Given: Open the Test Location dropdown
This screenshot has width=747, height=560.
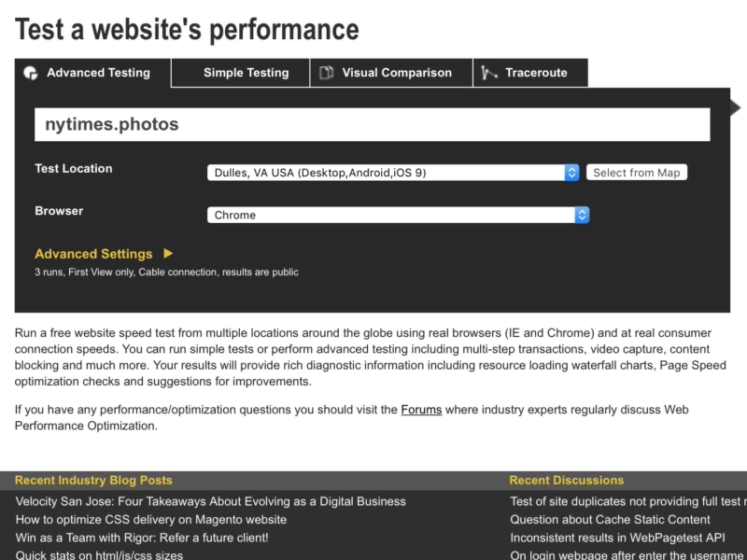Looking at the screenshot, I should tap(392, 173).
